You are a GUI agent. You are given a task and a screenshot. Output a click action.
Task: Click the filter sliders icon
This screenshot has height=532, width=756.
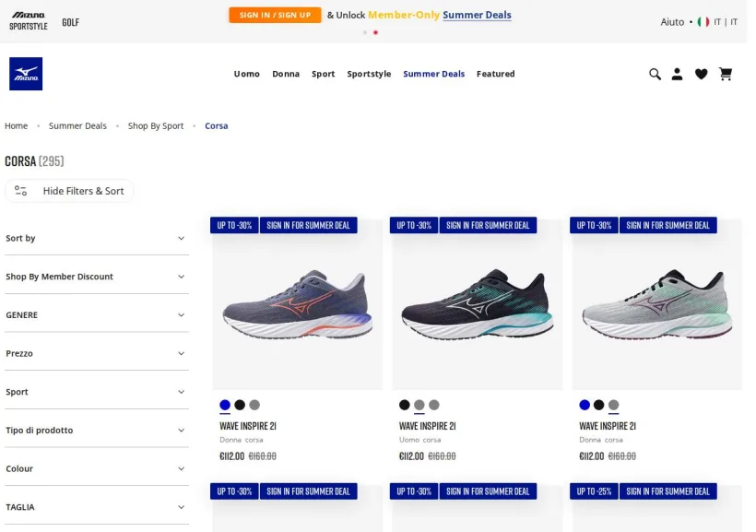pos(20,191)
